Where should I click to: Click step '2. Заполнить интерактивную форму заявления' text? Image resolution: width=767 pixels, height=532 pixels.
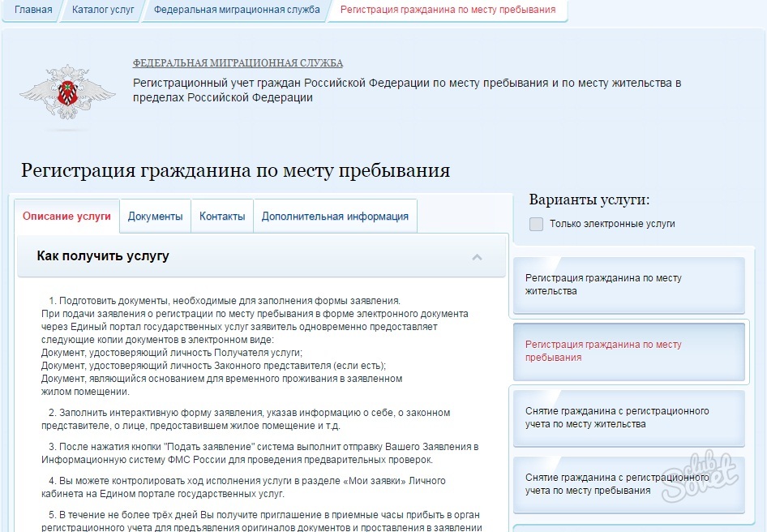[246, 419]
